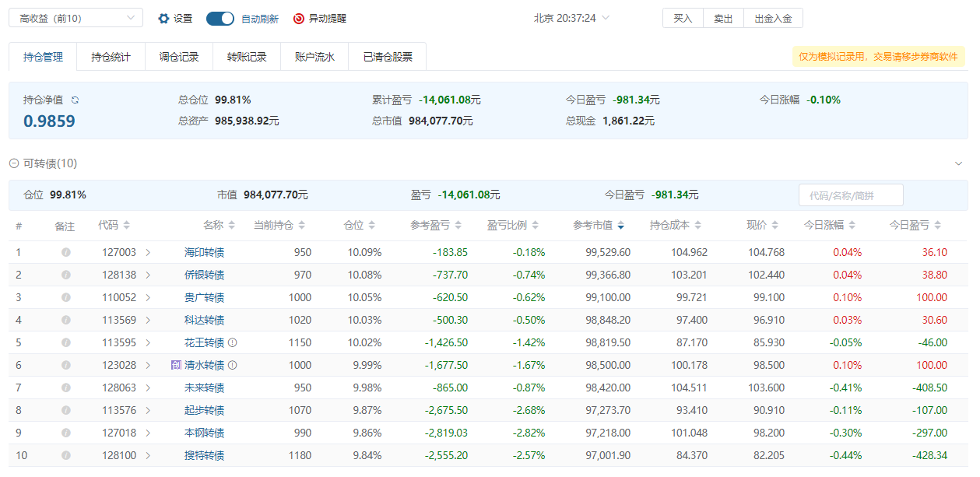The height and width of the screenshot is (477, 980).
Task: Focus the 代码/名称/简拼 search field
Action: [x=850, y=195]
